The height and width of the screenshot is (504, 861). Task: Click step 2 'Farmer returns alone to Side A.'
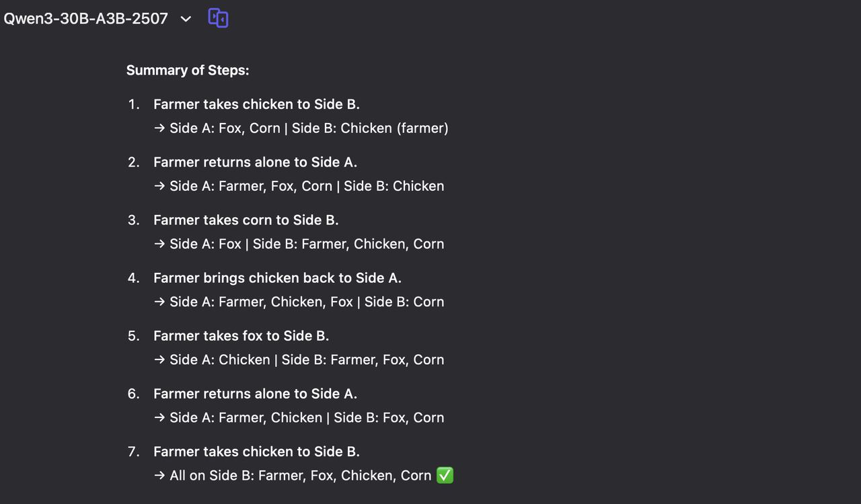(255, 162)
